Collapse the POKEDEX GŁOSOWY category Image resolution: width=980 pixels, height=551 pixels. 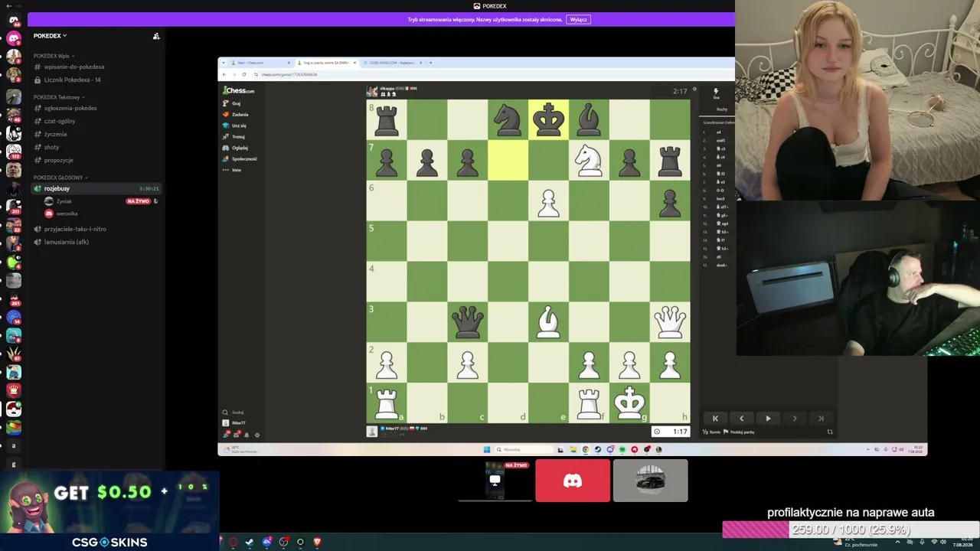tap(60, 178)
